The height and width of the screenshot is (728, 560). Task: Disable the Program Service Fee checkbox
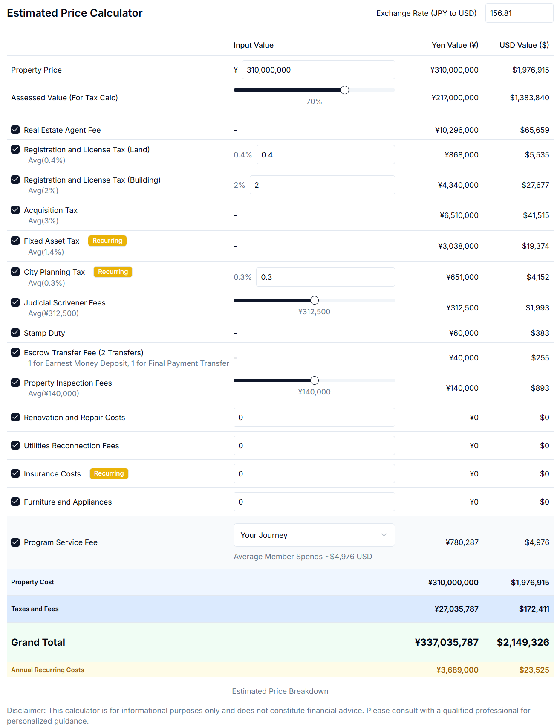15,542
